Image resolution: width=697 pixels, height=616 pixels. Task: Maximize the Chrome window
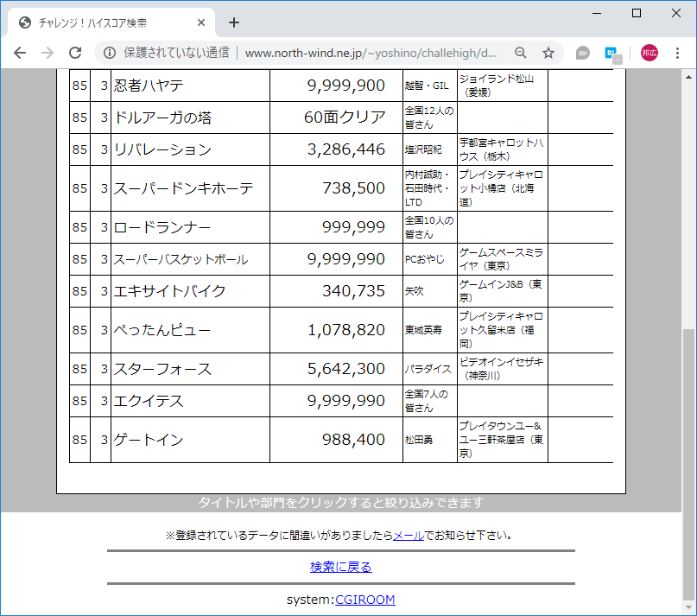(637, 13)
